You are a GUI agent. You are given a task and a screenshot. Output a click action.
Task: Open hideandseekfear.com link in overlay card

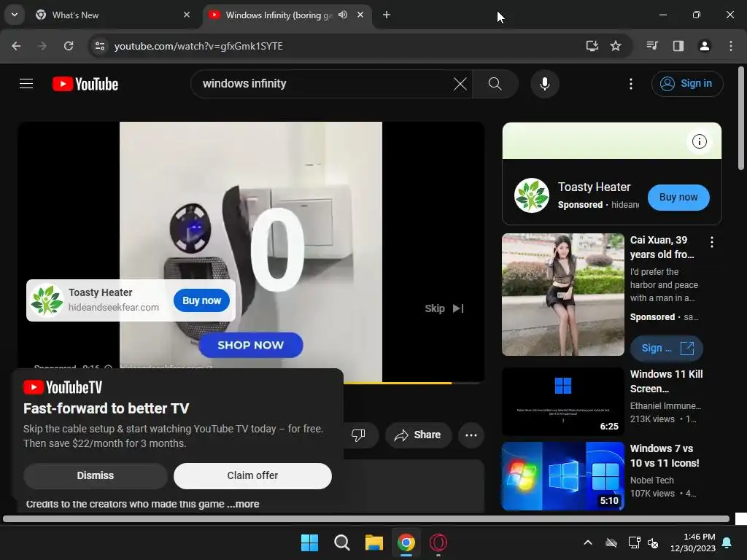tap(114, 307)
